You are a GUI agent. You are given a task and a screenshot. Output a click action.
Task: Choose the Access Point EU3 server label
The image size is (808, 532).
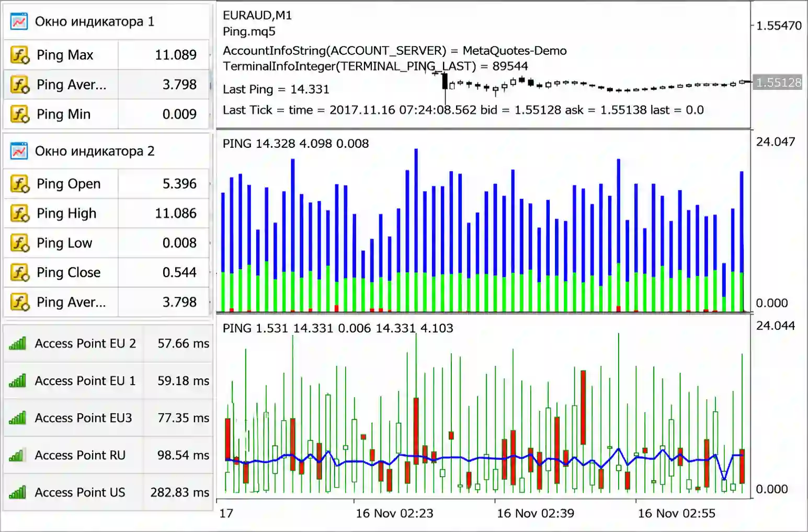83,418
